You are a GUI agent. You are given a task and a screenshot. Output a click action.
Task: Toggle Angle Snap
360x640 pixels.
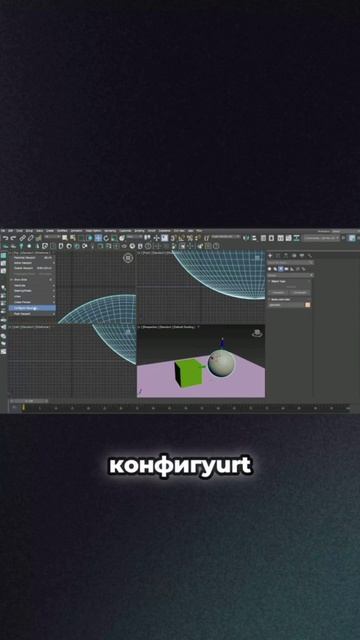182,238
